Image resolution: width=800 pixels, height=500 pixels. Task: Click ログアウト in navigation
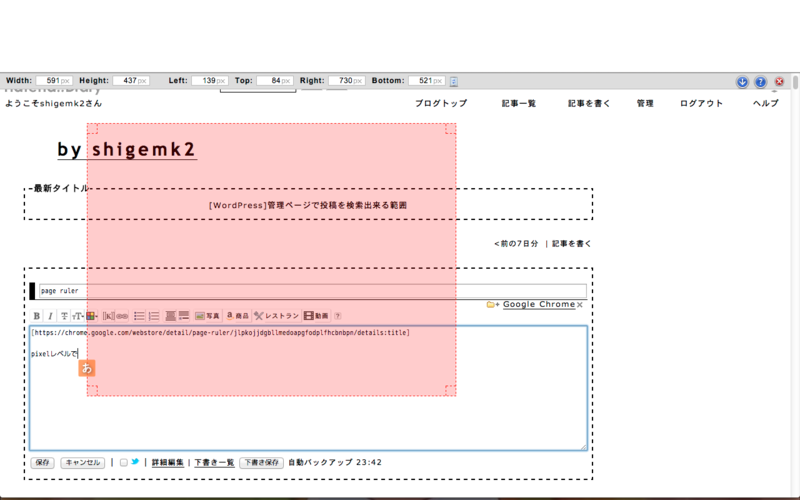(x=702, y=103)
